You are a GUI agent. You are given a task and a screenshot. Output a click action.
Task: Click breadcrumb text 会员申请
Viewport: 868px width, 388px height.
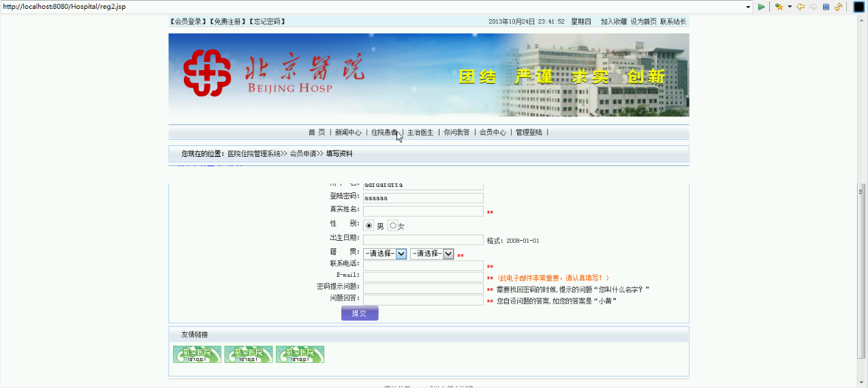coord(303,154)
